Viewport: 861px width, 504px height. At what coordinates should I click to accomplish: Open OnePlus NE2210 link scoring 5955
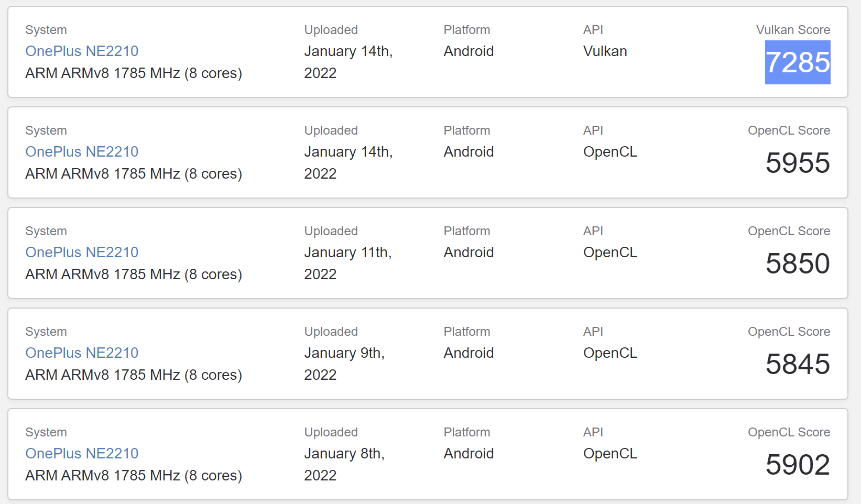pyautogui.click(x=82, y=152)
